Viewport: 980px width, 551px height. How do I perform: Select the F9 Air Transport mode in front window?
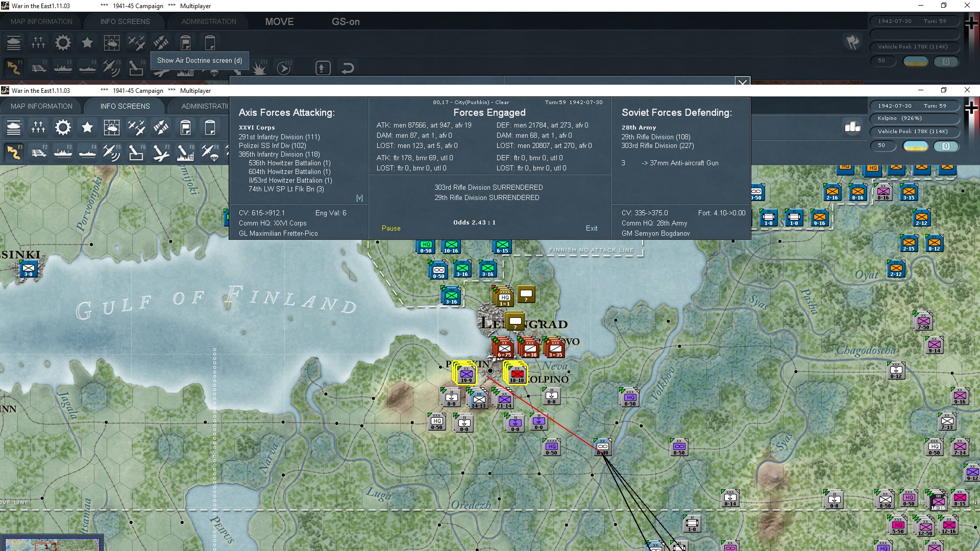(210, 153)
